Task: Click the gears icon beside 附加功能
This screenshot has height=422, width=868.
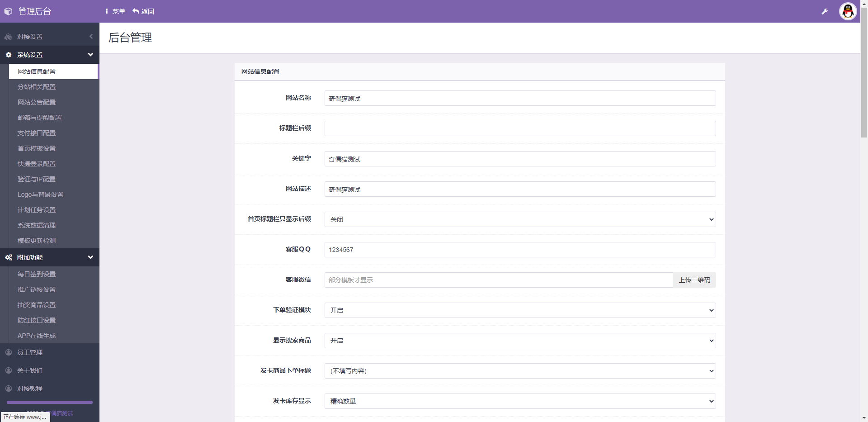Action: (x=8, y=257)
